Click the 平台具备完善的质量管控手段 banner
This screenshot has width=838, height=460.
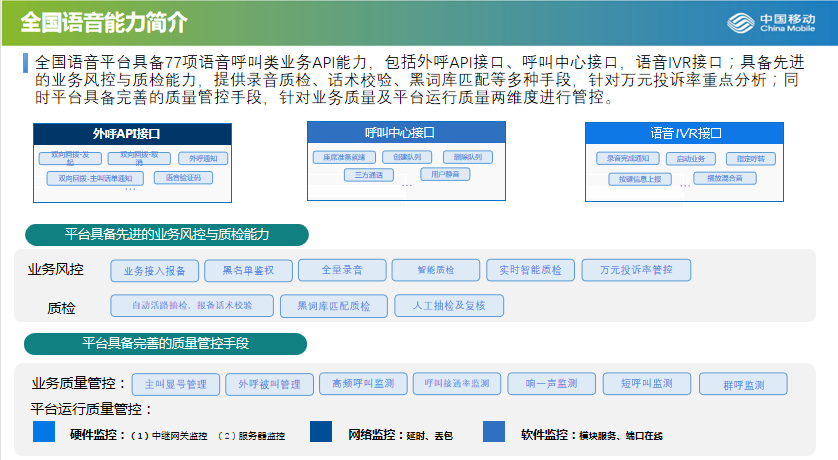[166, 343]
